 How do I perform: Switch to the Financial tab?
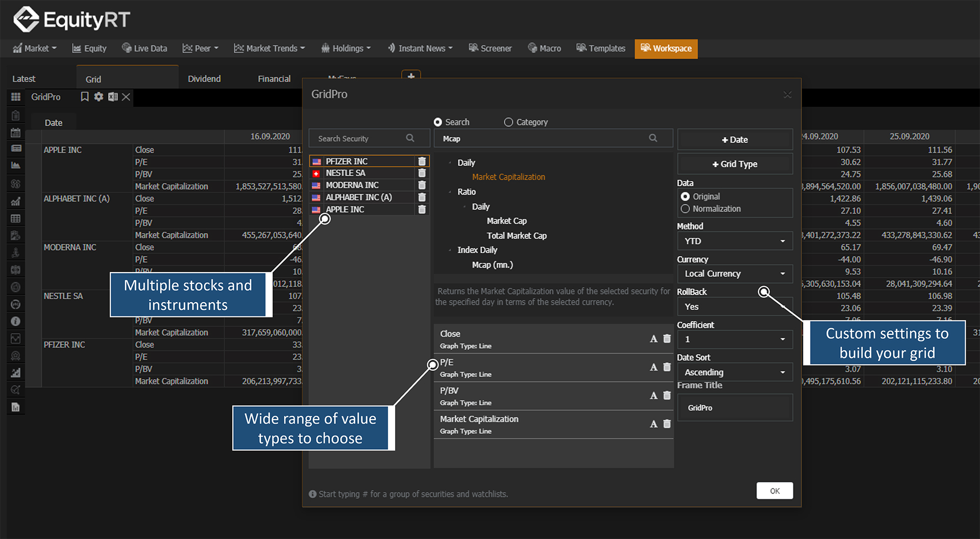(274, 79)
